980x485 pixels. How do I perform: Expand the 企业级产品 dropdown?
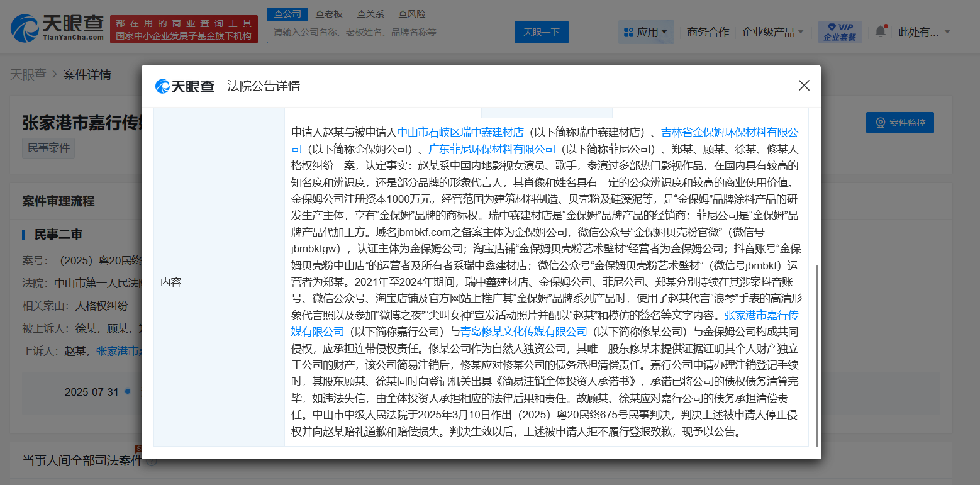(772, 32)
